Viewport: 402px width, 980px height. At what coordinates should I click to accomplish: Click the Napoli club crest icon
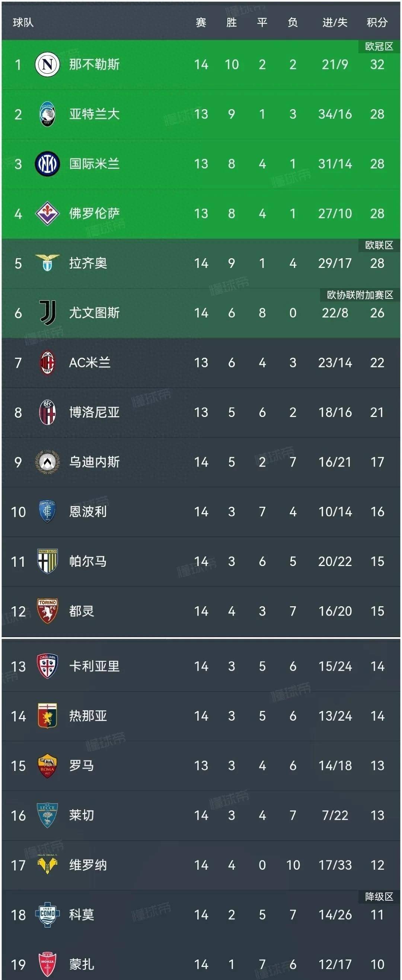coord(48,64)
